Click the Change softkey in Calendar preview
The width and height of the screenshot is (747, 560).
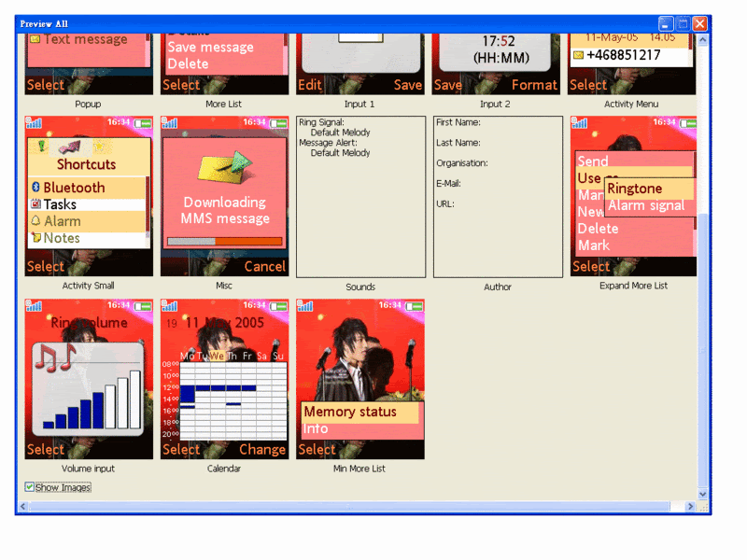pos(262,450)
